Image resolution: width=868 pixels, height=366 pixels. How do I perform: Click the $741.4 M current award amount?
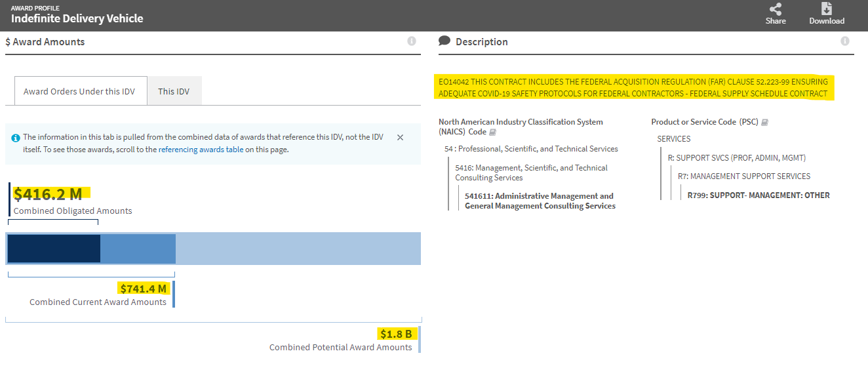(x=144, y=289)
